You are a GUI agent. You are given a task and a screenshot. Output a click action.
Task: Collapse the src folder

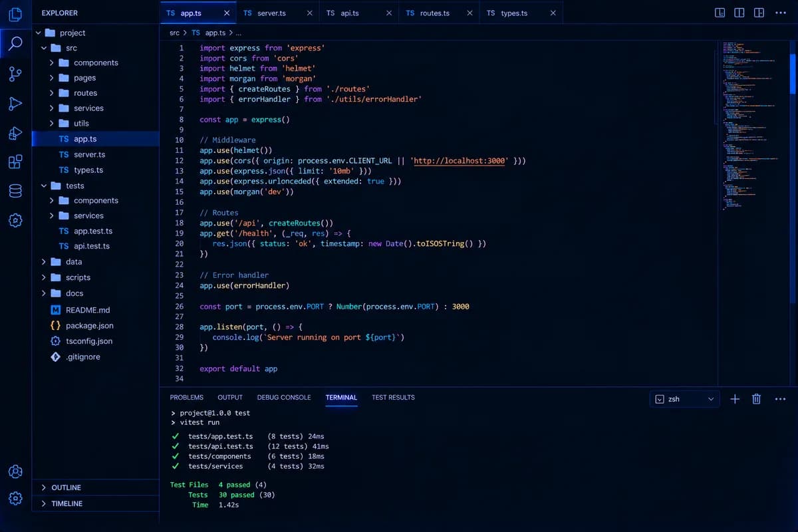click(44, 48)
